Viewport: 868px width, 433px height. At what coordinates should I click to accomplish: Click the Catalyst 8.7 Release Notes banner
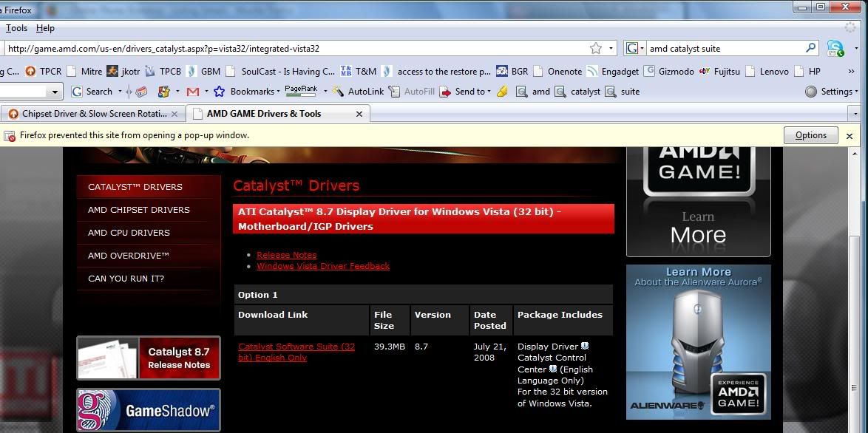149,358
